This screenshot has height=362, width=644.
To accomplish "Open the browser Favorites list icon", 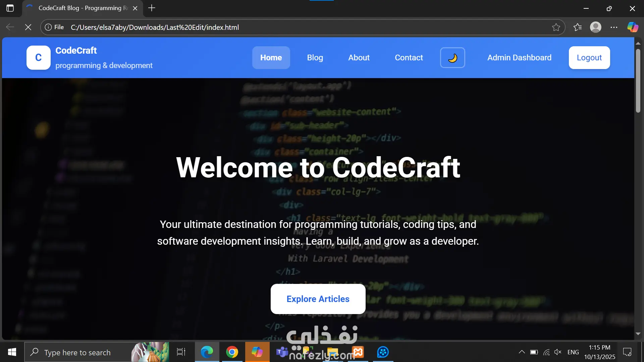I will (x=577, y=27).
